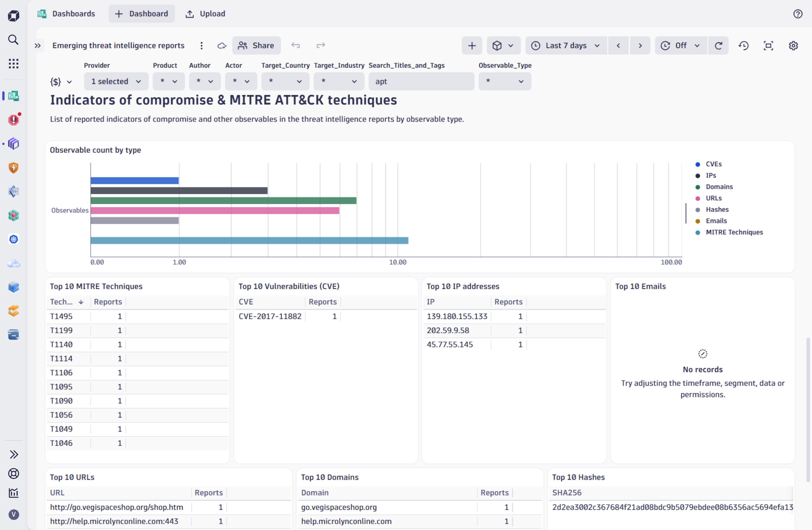Image resolution: width=812 pixels, height=530 pixels.
Task: Click the redo arrow
Action: 321,45
